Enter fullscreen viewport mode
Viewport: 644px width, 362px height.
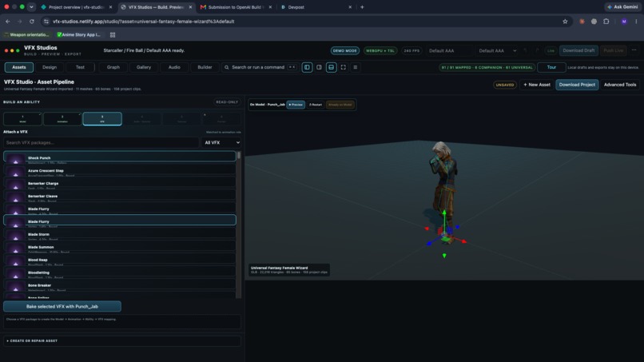(x=344, y=67)
